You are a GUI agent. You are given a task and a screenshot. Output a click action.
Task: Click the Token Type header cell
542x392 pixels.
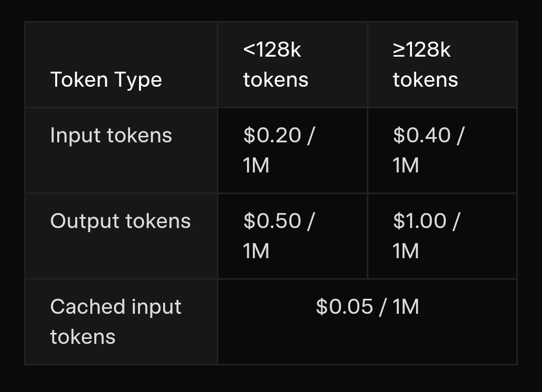pyautogui.click(x=106, y=80)
